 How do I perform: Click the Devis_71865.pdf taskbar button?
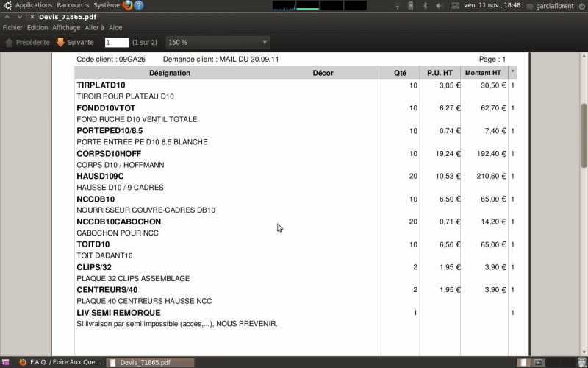click(151, 362)
